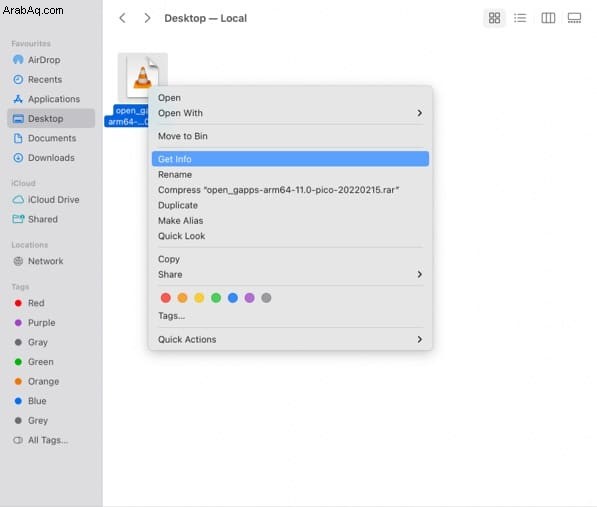Choose Copy from the context menu
597x507 pixels.
(290, 259)
